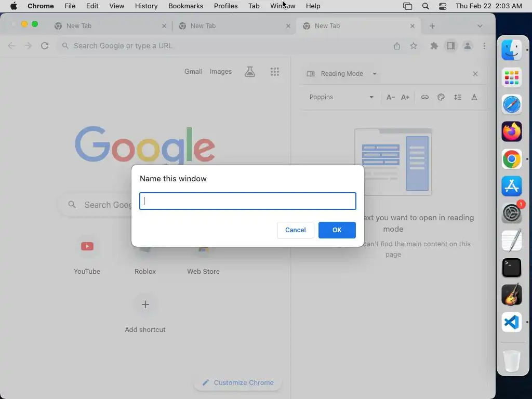This screenshot has width=532, height=399.
Task: Open GarageBand from the Dock
Action: [511, 295]
